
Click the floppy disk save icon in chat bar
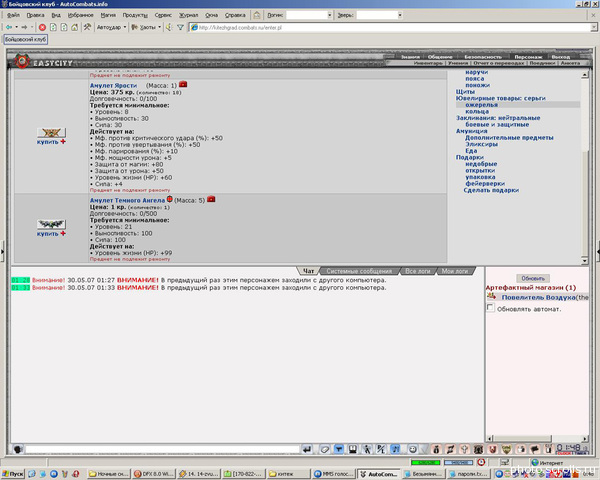[352, 449]
